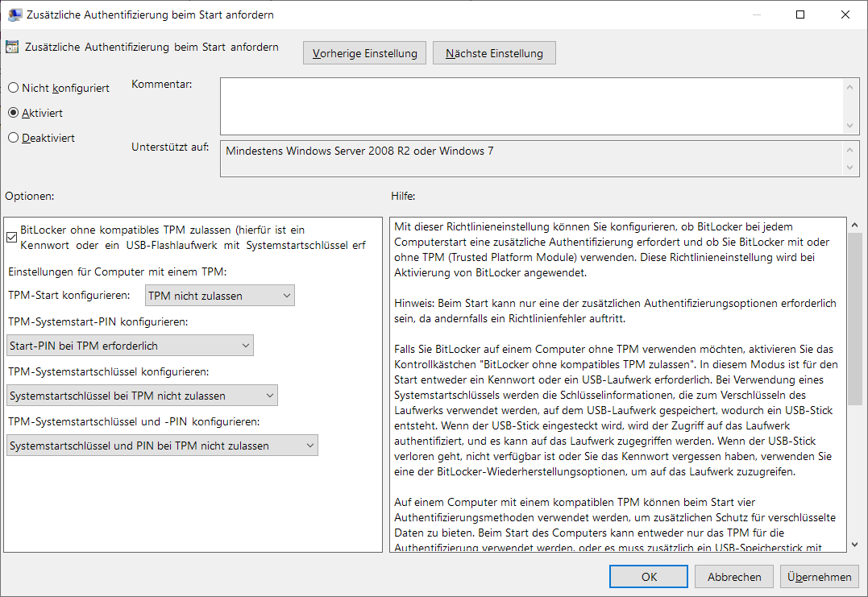Viewport: 868px width, 597px height.
Task: Confirm with the OK button
Action: (x=649, y=577)
